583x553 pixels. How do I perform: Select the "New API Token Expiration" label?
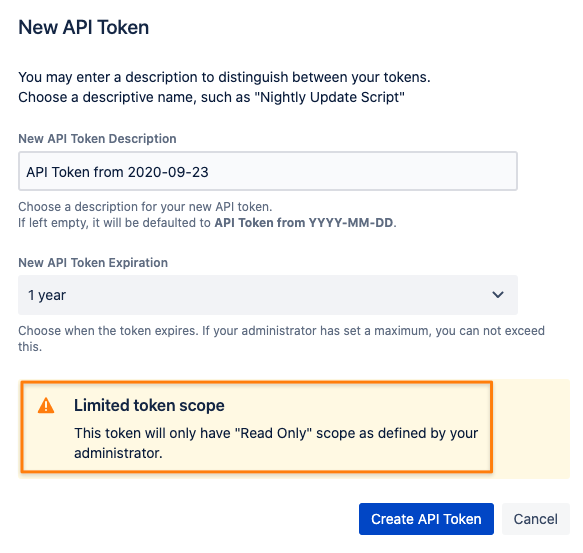(x=93, y=263)
